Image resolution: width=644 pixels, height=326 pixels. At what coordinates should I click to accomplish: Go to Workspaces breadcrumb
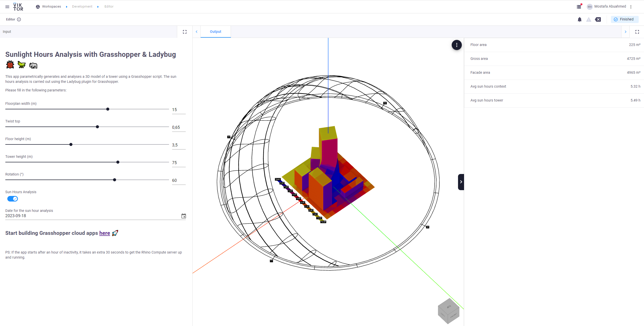click(51, 7)
